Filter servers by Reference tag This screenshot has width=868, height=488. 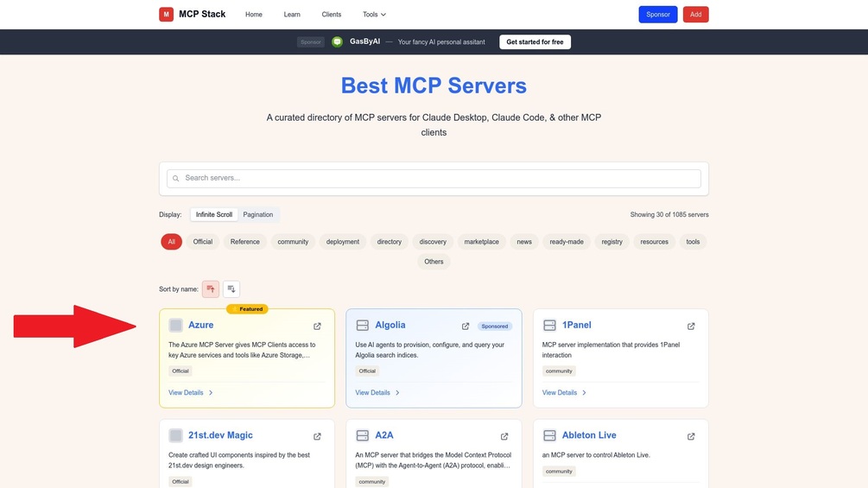tap(244, 242)
